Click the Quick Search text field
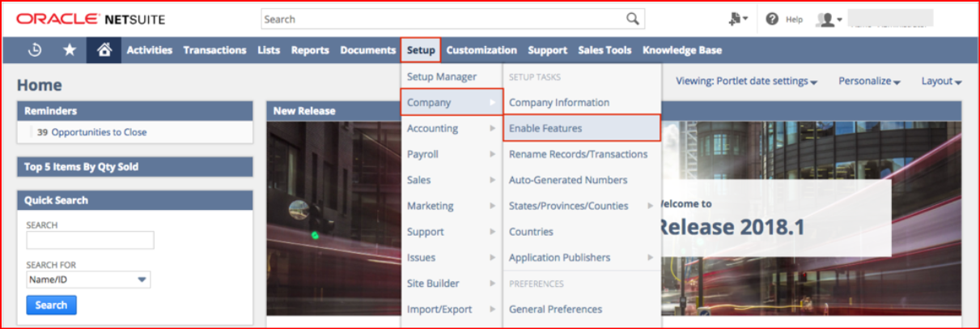 (90, 240)
